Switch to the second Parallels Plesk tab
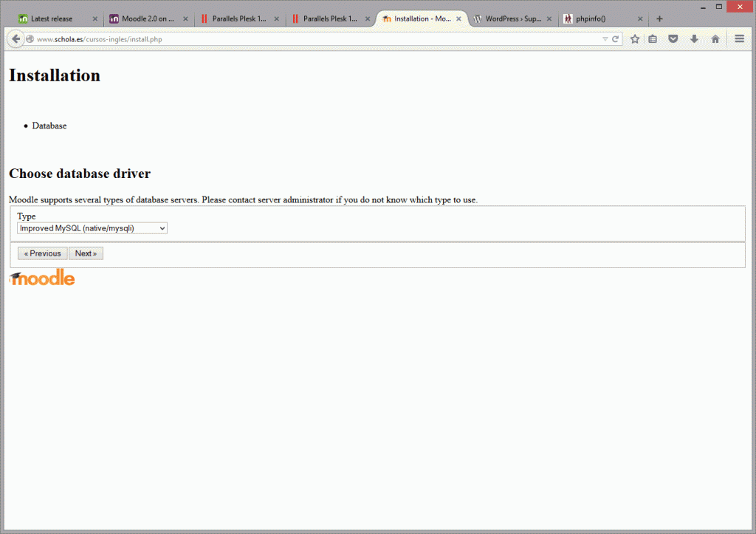The image size is (756, 534). click(330, 18)
